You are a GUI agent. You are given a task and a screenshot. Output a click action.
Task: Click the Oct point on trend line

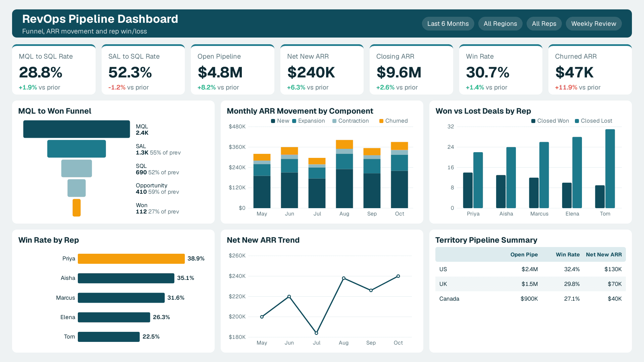point(398,276)
